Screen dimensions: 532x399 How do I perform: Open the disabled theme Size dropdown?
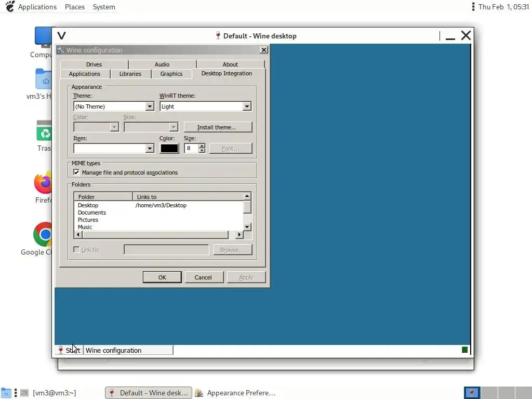(x=151, y=127)
